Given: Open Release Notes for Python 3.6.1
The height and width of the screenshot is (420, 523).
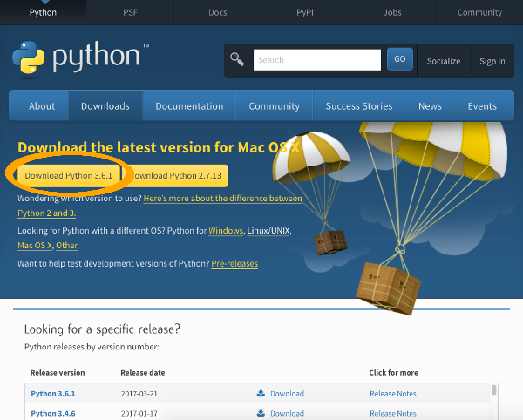Looking at the screenshot, I should point(393,394).
